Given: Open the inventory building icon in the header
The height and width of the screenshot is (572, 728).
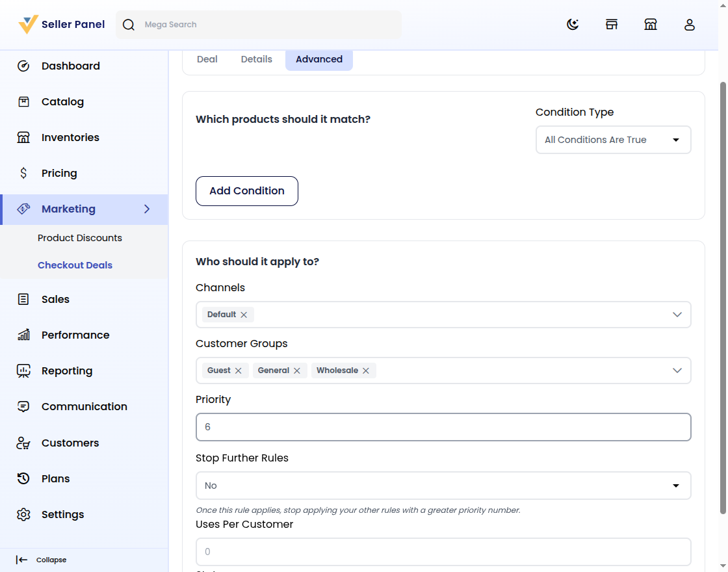Looking at the screenshot, I should click(651, 25).
